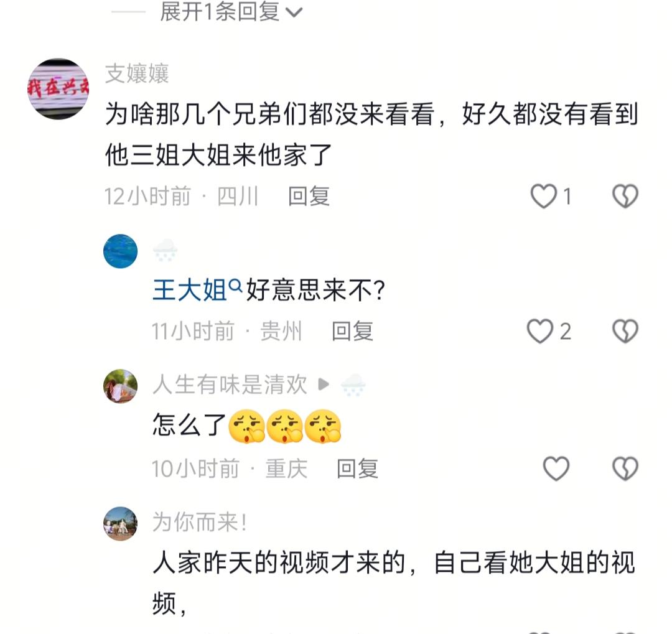Like the 怎么了 reply from 重庆
The height and width of the screenshot is (634, 672).
(x=556, y=468)
